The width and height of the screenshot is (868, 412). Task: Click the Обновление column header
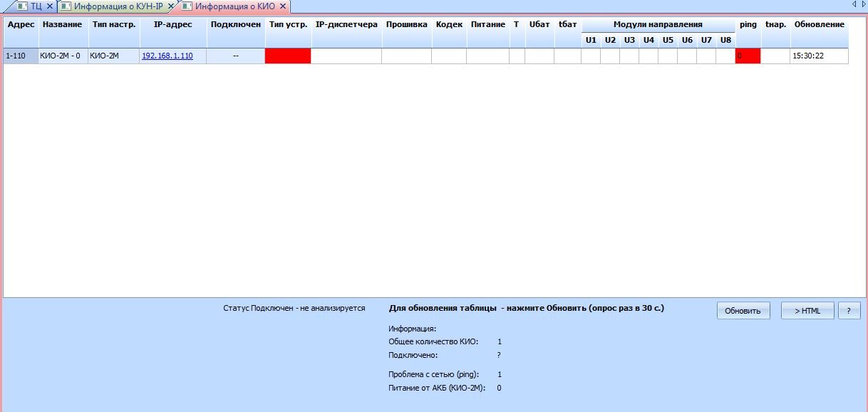click(x=819, y=24)
